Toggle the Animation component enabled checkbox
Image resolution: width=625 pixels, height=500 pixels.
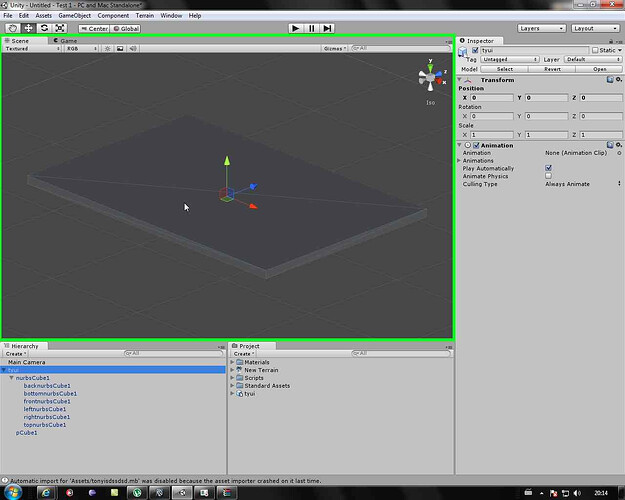[x=476, y=146]
